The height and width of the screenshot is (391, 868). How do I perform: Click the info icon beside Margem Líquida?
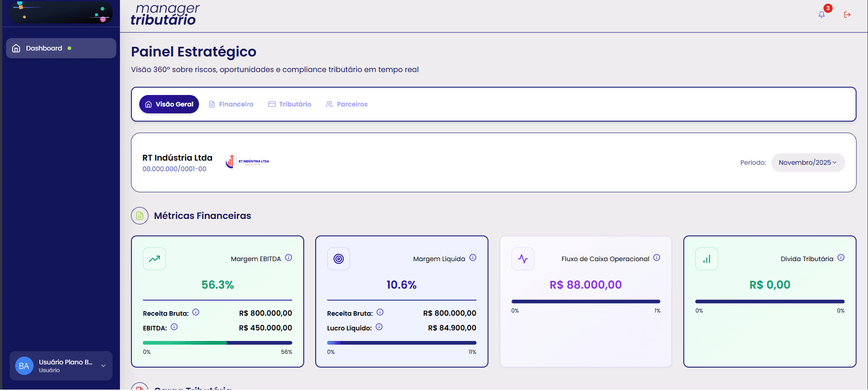[x=473, y=258]
